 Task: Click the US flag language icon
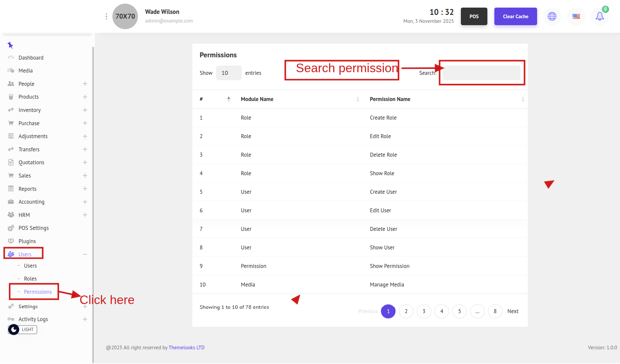pos(576,16)
